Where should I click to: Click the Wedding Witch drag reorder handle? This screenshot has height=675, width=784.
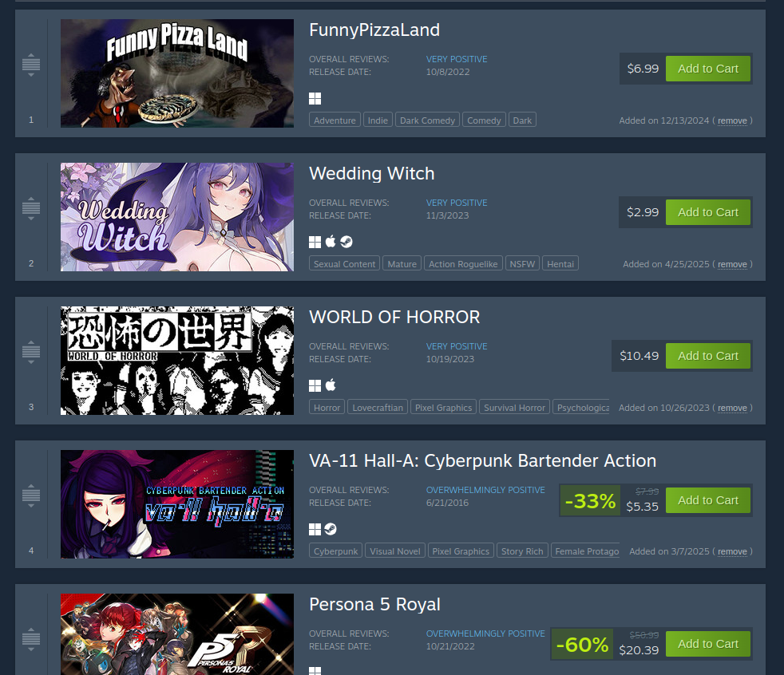(31, 208)
